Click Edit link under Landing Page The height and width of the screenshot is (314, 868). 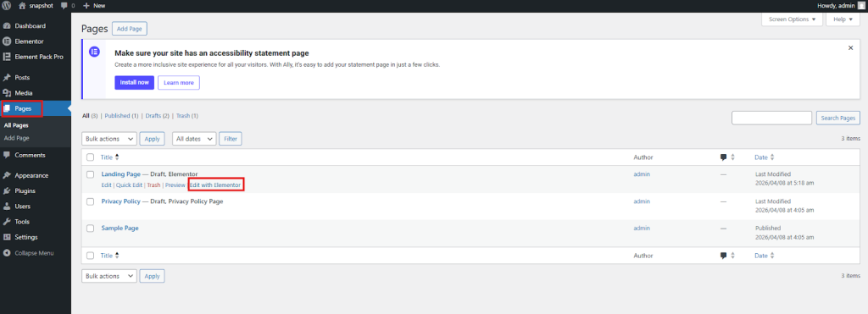point(106,185)
